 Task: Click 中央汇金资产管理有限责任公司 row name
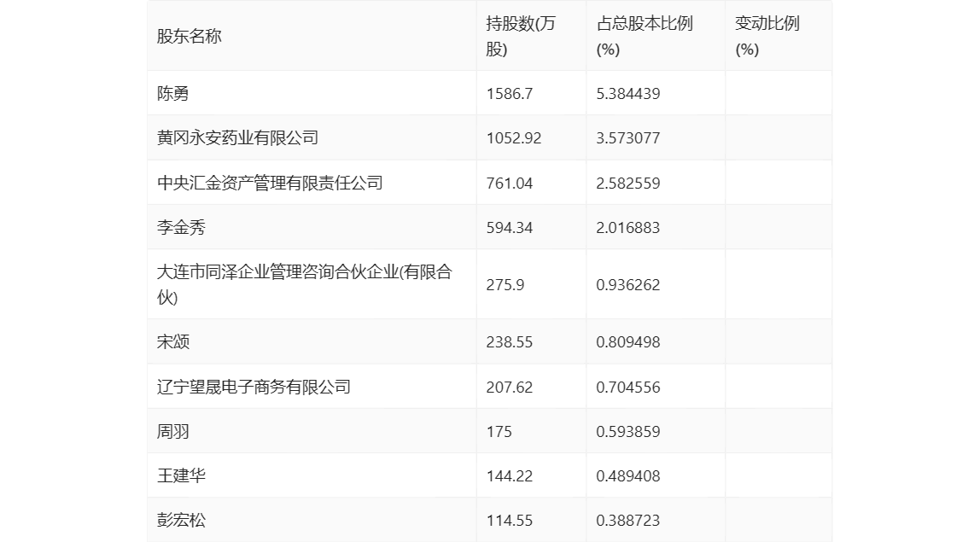pyautogui.click(x=270, y=183)
